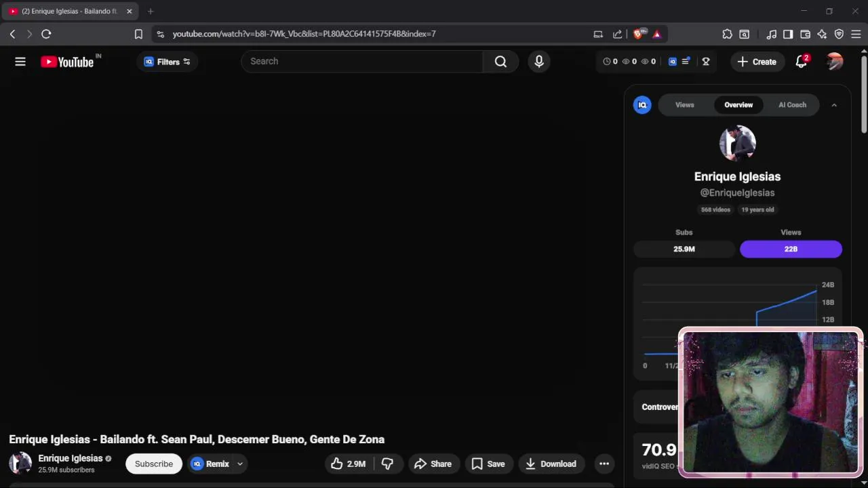Dislike the video

[x=387, y=464]
